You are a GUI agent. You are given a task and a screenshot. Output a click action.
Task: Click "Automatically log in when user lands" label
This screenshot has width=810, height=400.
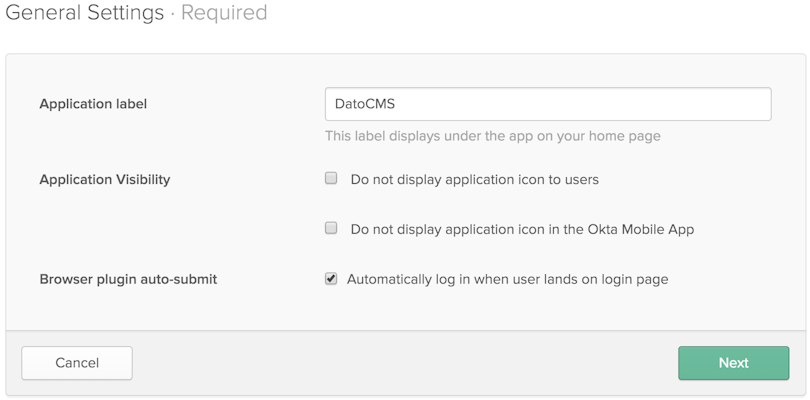pyautogui.click(x=507, y=280)
